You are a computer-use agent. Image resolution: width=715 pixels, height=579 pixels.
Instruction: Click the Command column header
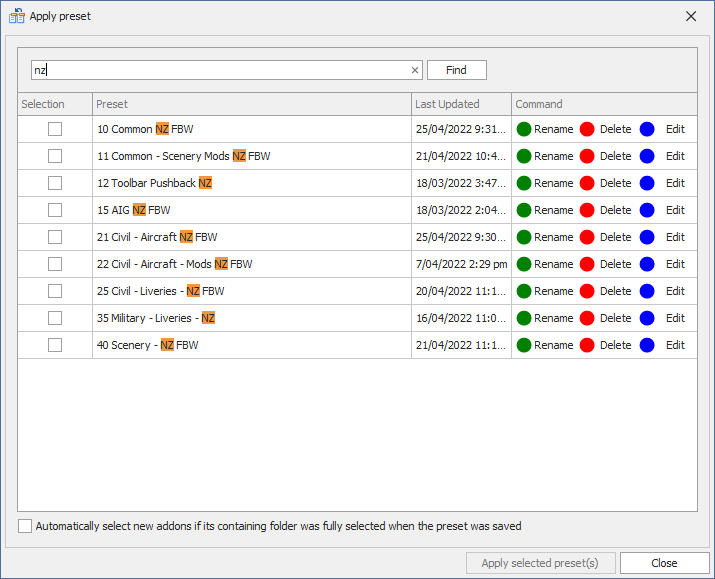pyautogui.click(x=604, y=104)
